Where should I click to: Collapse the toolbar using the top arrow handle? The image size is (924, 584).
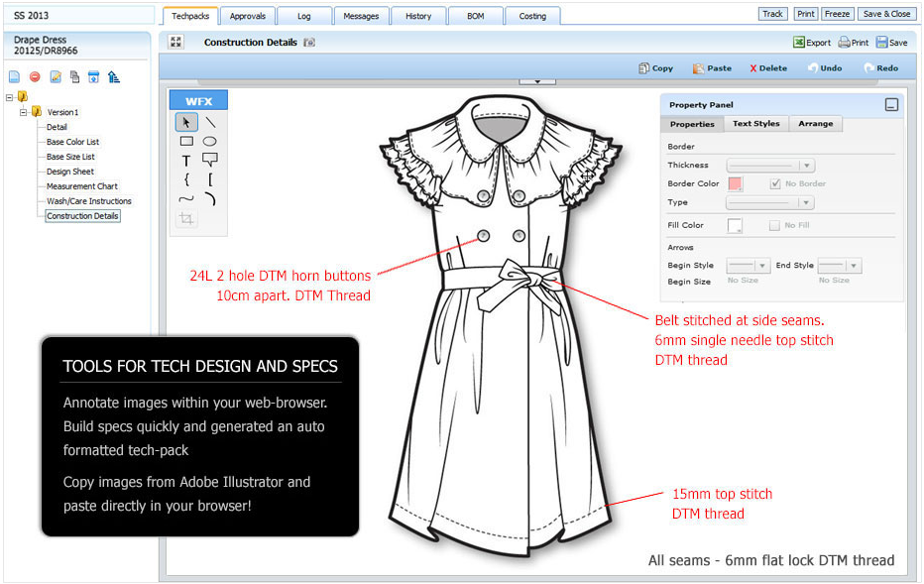point(537,81)
